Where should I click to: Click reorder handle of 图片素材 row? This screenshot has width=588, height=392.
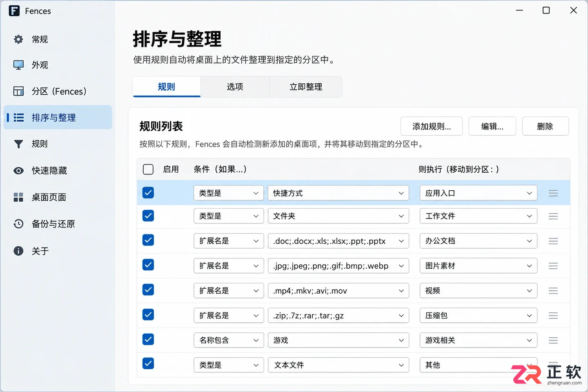(x=553, y=266)
